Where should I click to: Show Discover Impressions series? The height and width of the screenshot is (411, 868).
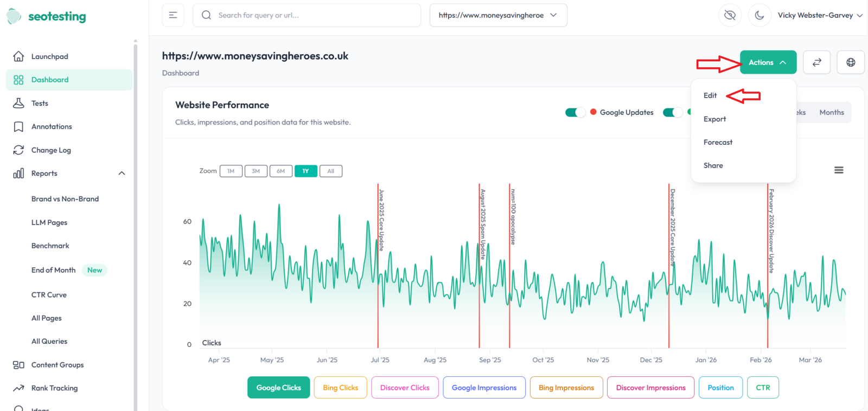(651, 388)
